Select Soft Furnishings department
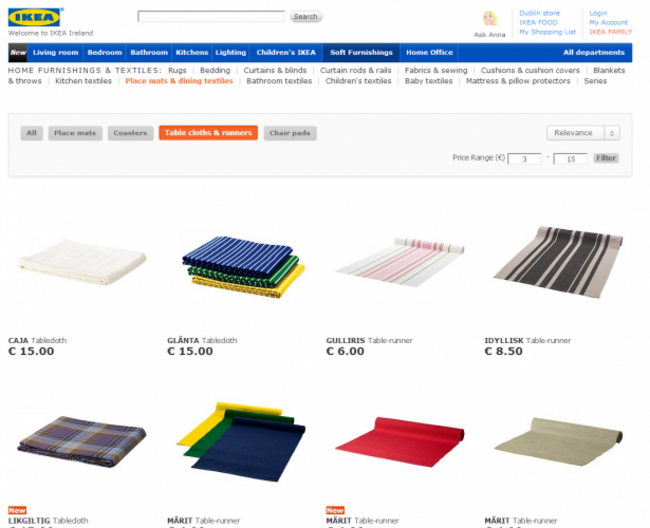This screenshot has height=528, width=650. click(x=361, y=53)
